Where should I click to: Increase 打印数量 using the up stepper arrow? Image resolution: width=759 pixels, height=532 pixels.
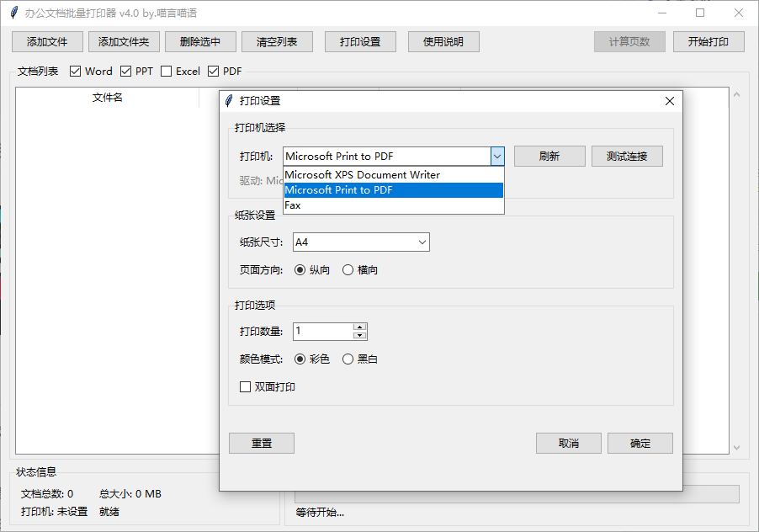tap(360, 327)
